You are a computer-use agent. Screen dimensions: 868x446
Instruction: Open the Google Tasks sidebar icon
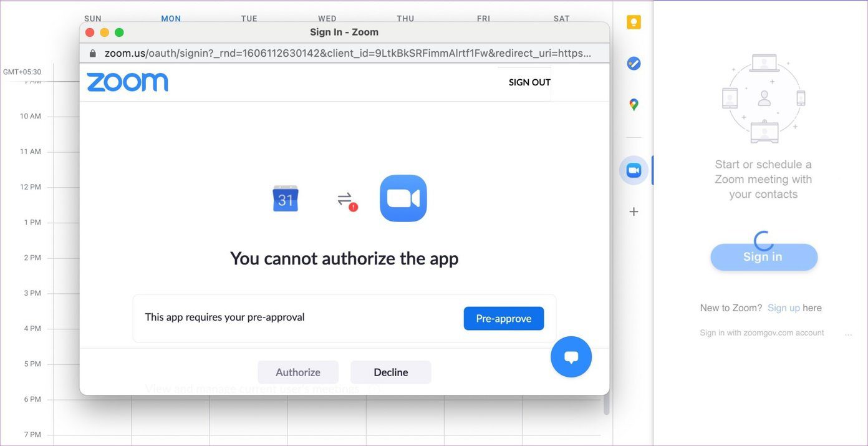634,63
